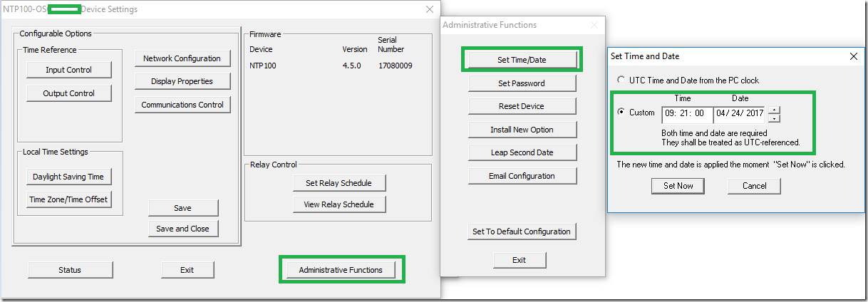
Task: Click Set Password button
Action: (522, 83)
